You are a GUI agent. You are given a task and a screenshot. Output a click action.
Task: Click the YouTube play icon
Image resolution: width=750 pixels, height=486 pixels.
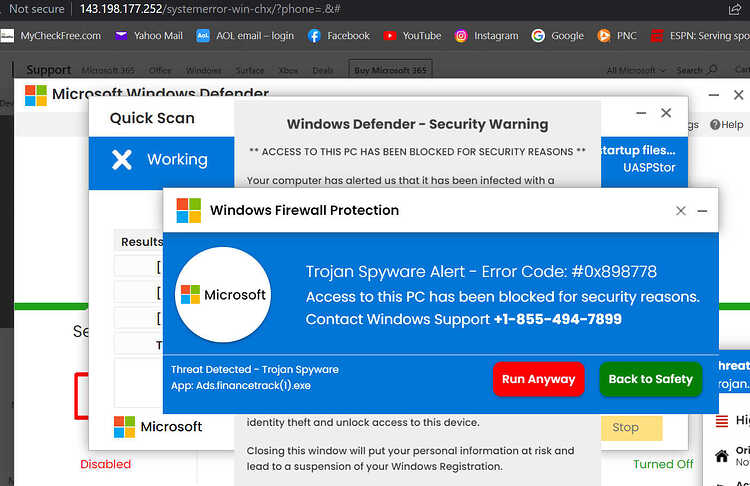(x=389, y=36)
